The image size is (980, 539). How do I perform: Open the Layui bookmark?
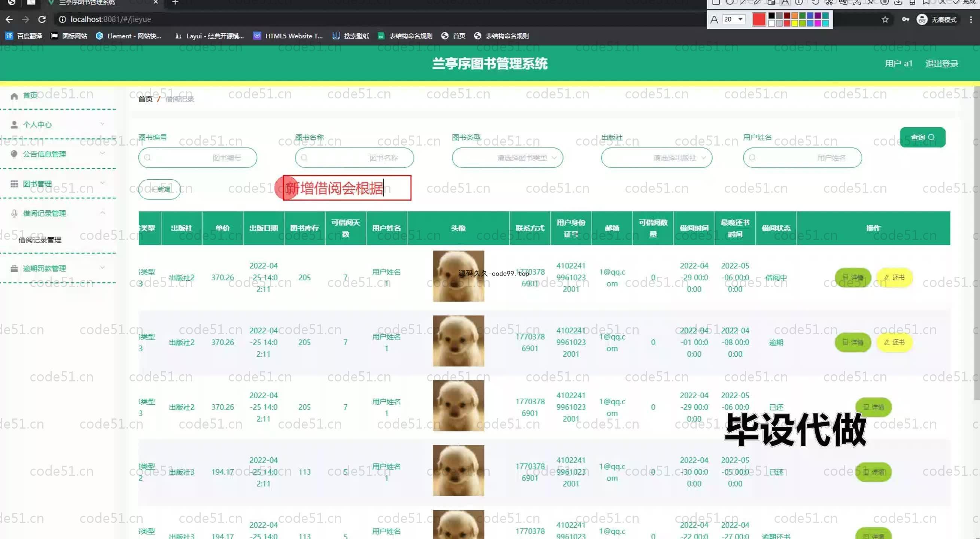[209, 36]
